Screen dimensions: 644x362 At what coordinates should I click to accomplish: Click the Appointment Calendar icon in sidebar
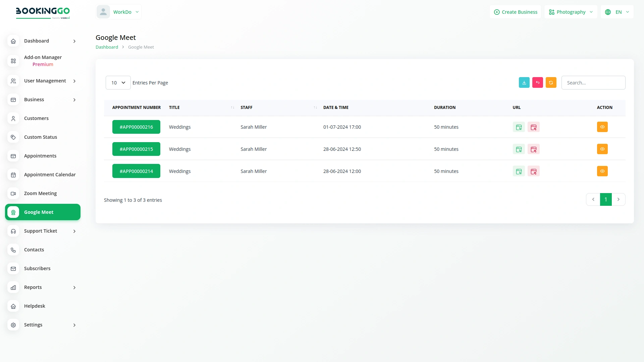click(x=13, y=175)
